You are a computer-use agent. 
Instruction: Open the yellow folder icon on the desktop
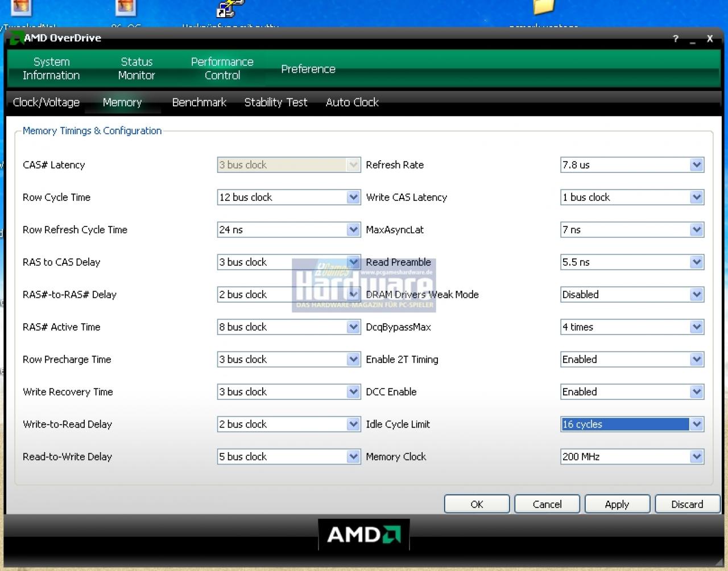coord(543,7)
